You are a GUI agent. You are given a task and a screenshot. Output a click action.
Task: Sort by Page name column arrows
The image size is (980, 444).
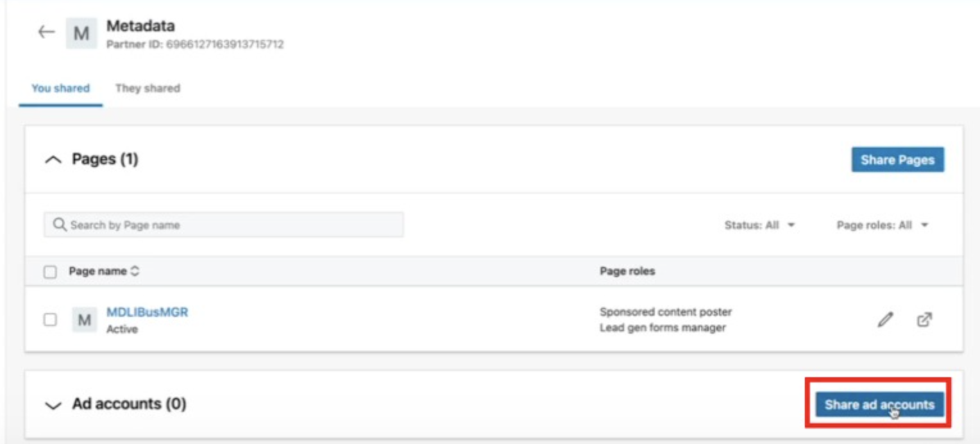(135, 271)
